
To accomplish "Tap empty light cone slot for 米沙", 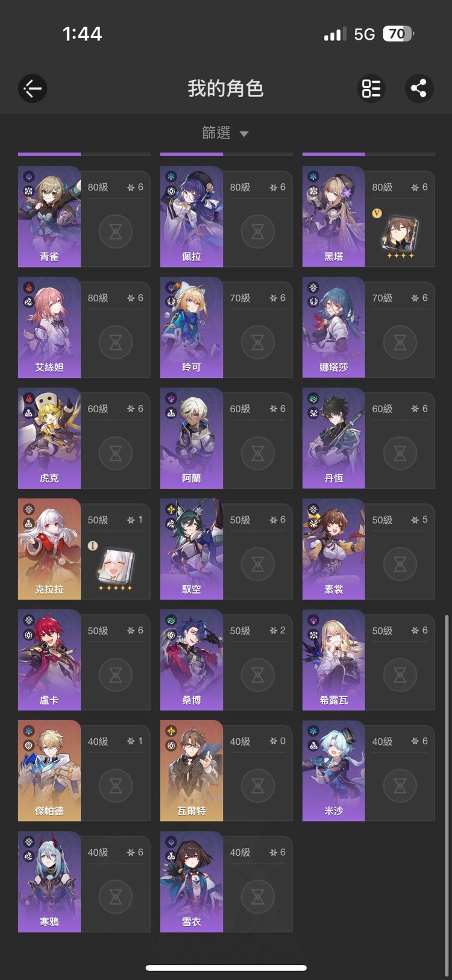I will (400, 786).
